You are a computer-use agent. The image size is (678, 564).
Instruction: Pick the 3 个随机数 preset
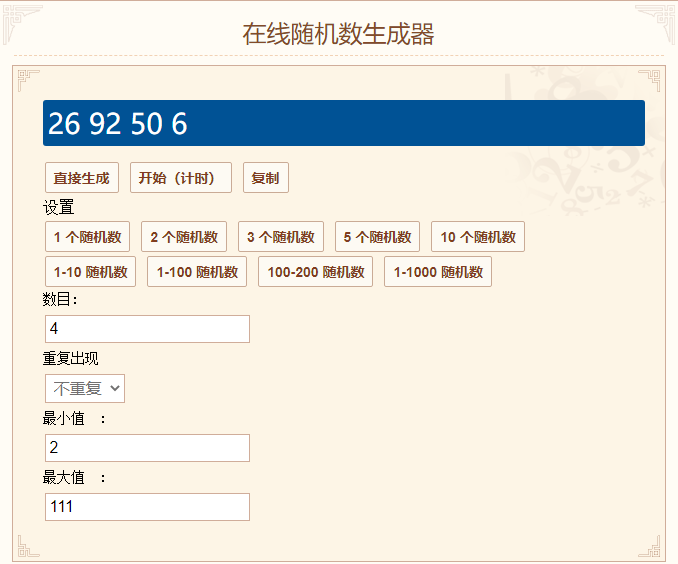281,237
